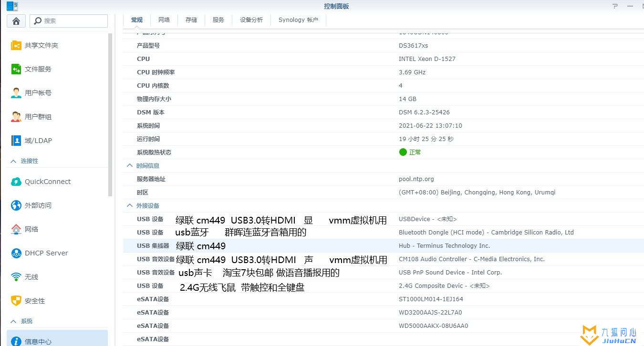Open DHCP Server icon
The height and width of the screenshot is (346, 644).
point(16,253)
